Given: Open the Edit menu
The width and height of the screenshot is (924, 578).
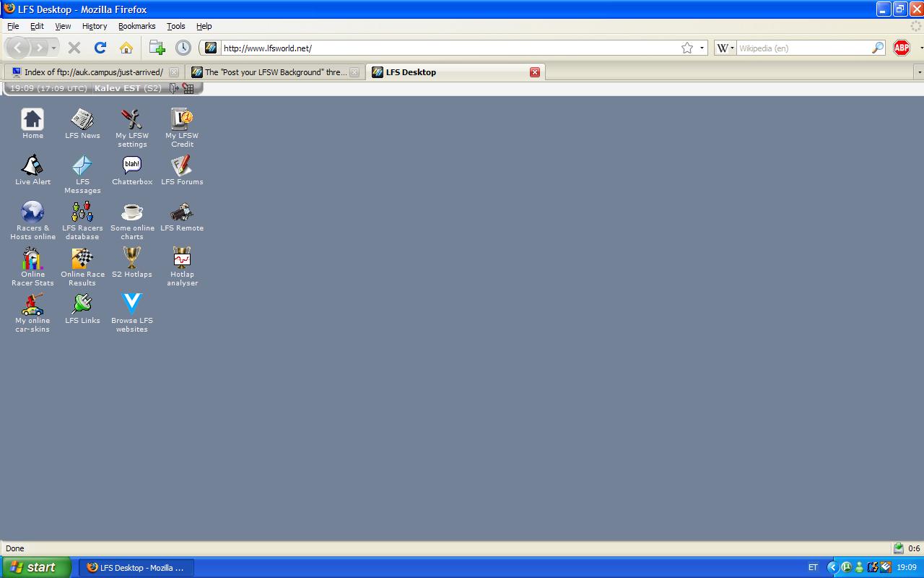Looking at the screenshot, I should pyautogui.click(x=37, y=26).
